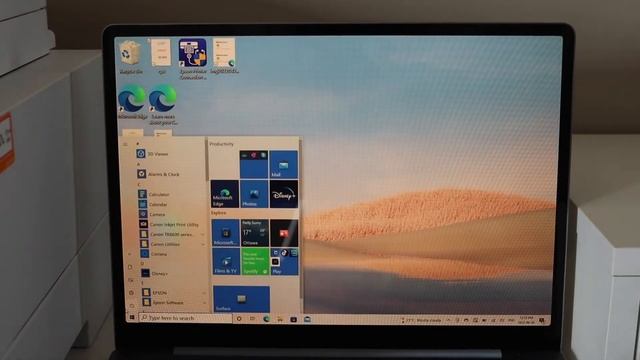
Task: Show hidden system tray icons
Action: click(x=448, y=320)
